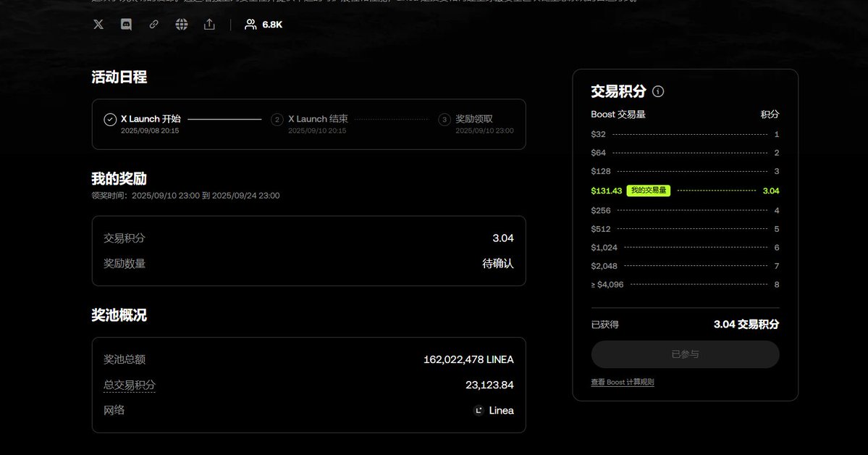
Task: Click the 2025/09/10 23:00 reward claim date
Action: point(484,131)
